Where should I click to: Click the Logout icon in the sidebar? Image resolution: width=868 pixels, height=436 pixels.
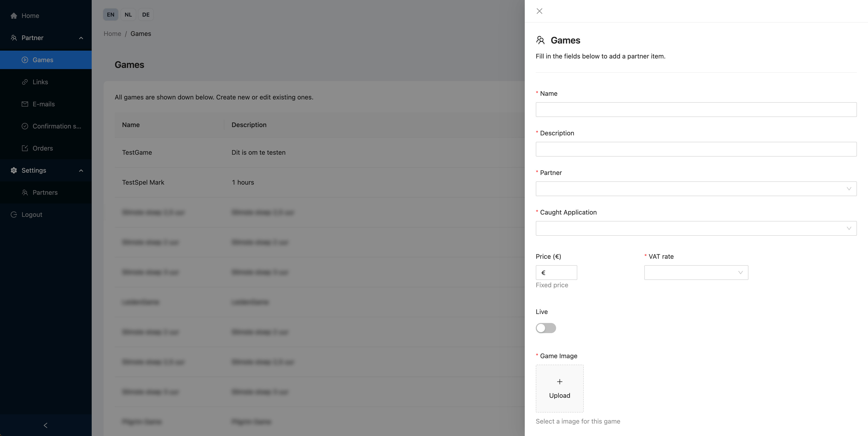(x=14, y=215)
